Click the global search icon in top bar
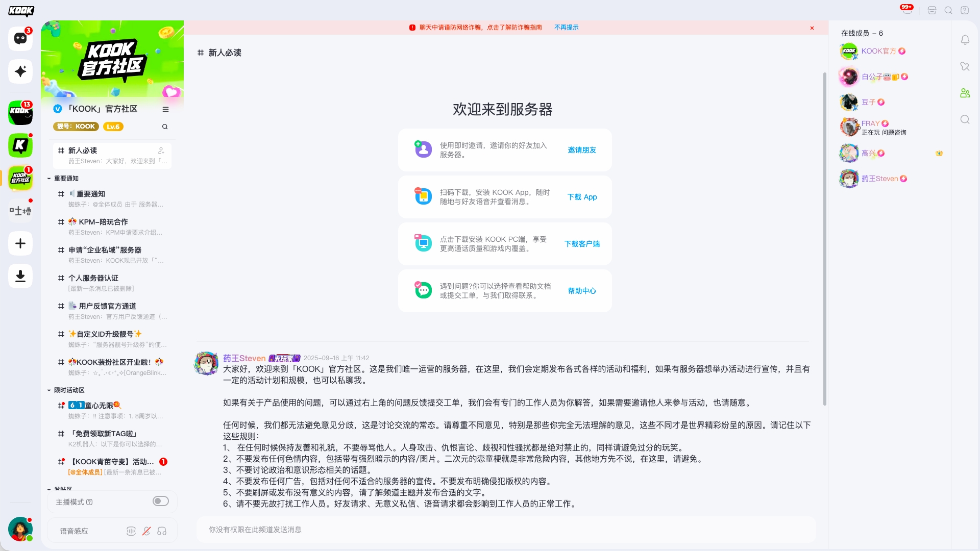Viewport: 980px width, 551px height. point(948,10)
